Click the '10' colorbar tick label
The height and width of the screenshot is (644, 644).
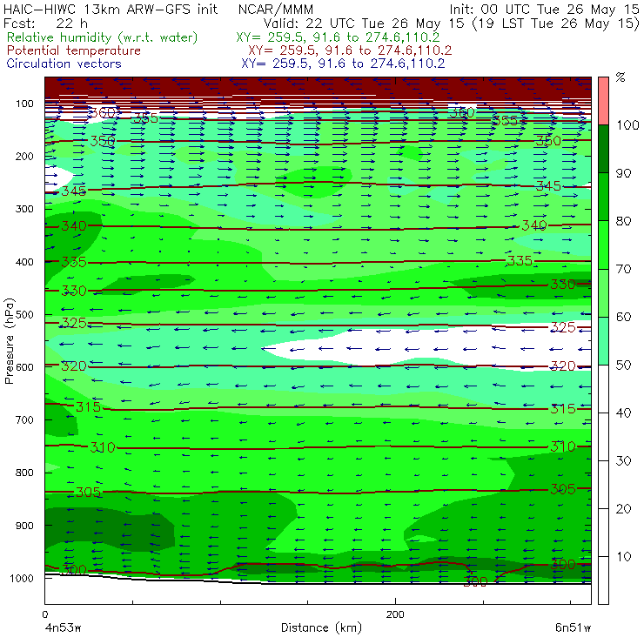click(623, 556)
